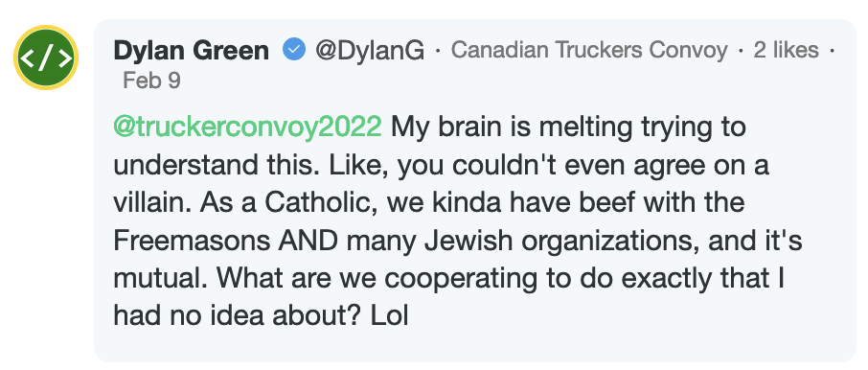Click the word Freemasons in the post
868x370 pixels.
(x=192, y=241)
